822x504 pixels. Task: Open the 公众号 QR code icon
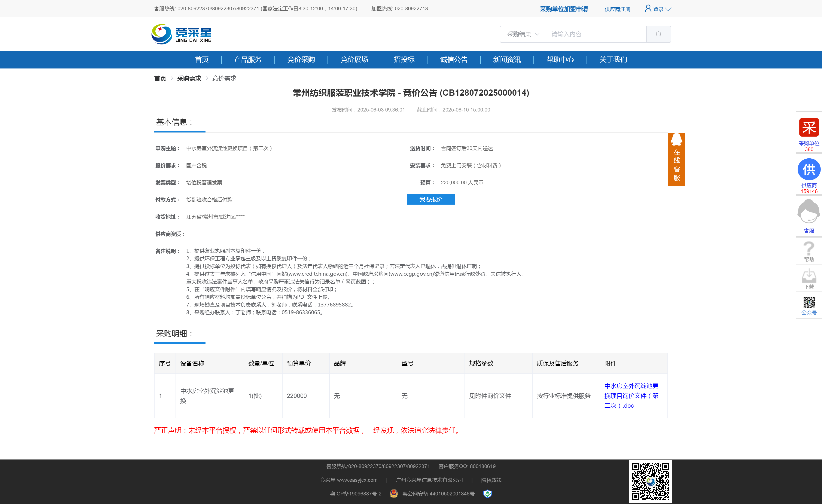[x=809, y=303]
